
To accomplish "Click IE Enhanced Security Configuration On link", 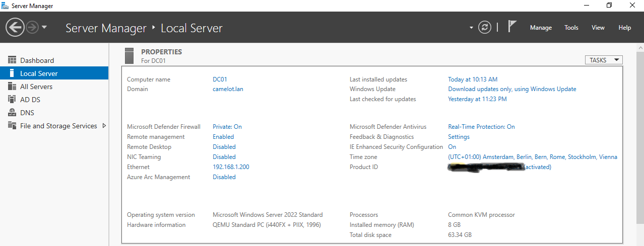I will [452, 147].
